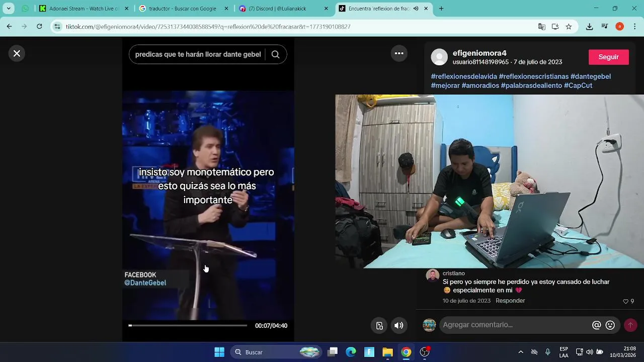Reply to cristiano's comment via Responder
The height and width of the screenshot is (362, 644).
tap(510, 301)
